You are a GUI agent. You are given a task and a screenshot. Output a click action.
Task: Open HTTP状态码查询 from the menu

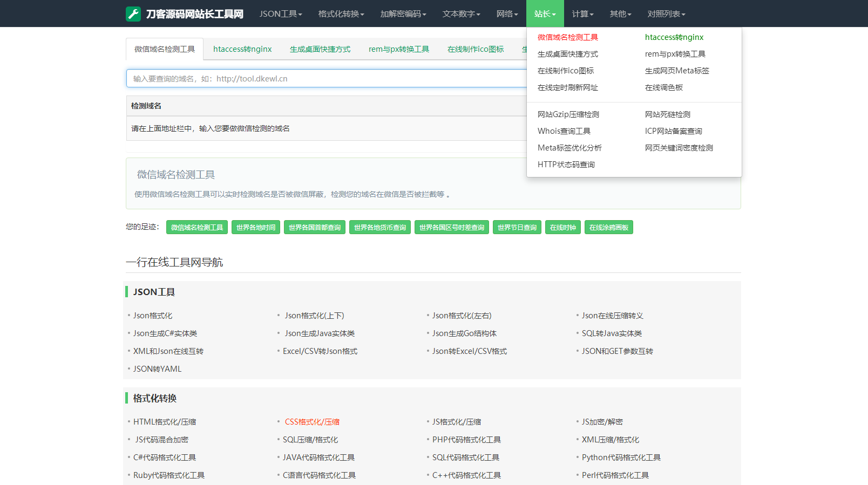(x=566, y=165)
